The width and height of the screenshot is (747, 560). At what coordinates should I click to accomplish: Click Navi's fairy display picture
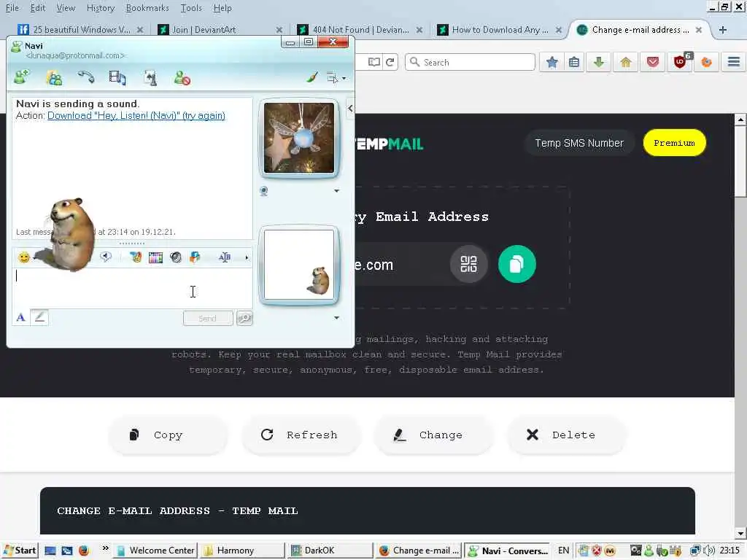pyautogui.click(x=298, y=138)
